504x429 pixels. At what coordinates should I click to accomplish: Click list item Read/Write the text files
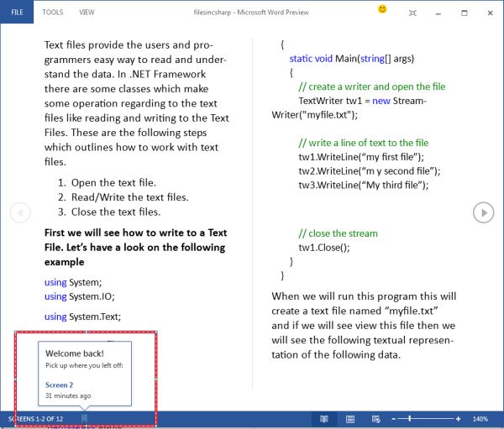point(130,197)
